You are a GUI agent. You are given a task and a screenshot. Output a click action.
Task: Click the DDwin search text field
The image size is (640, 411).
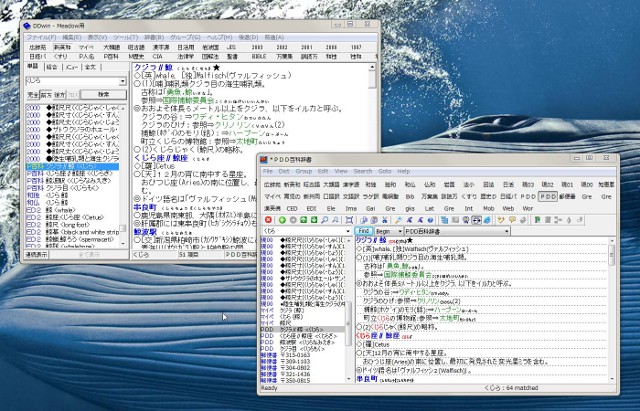pos(72,81)
